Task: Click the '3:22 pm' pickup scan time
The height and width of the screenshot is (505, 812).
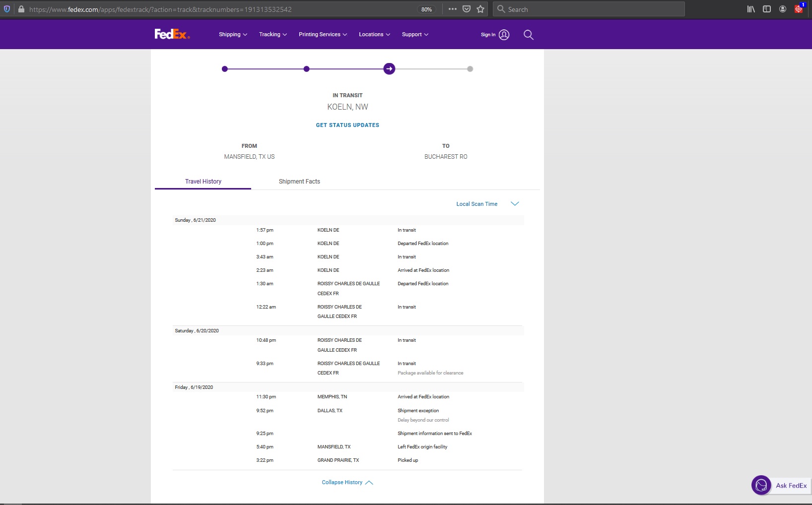Action: click(265, 460)
